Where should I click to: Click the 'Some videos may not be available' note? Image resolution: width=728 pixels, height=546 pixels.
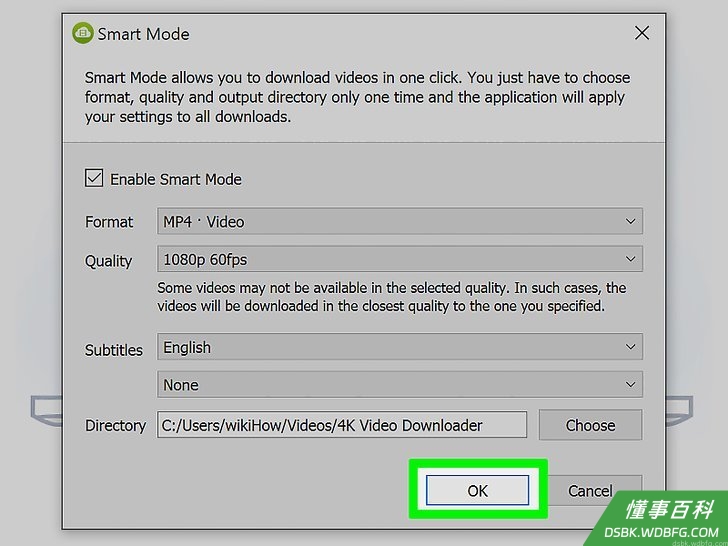click(x=391, y=297)
